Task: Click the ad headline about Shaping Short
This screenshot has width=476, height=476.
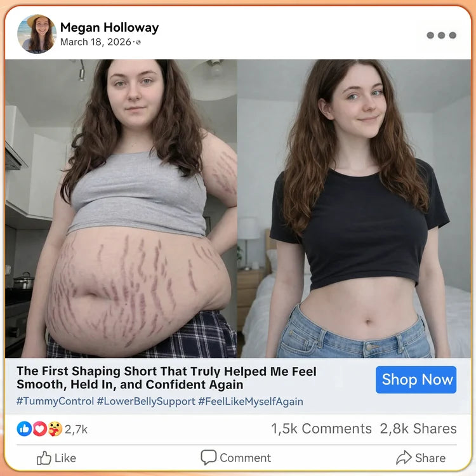Action: pyautogui.click(x=166, y=378)
